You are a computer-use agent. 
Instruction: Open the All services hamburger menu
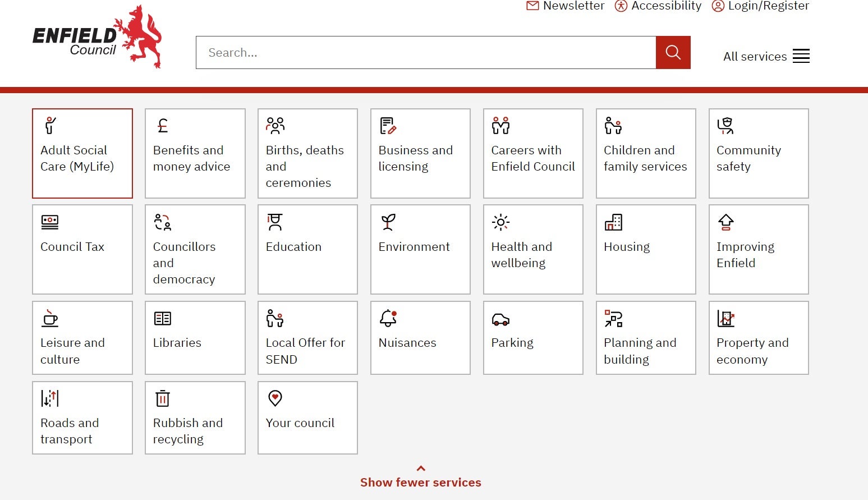(x=801, y=56)
